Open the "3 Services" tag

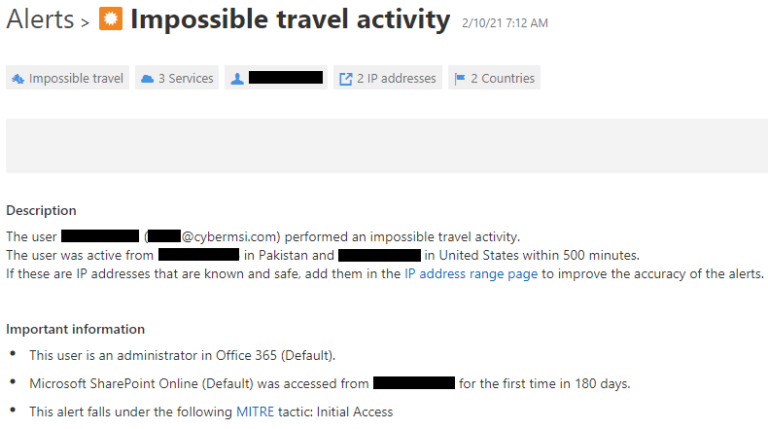pos(185,79)
